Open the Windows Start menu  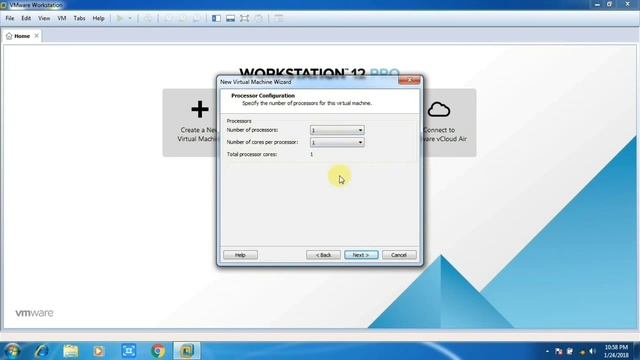tap(13, 351)
